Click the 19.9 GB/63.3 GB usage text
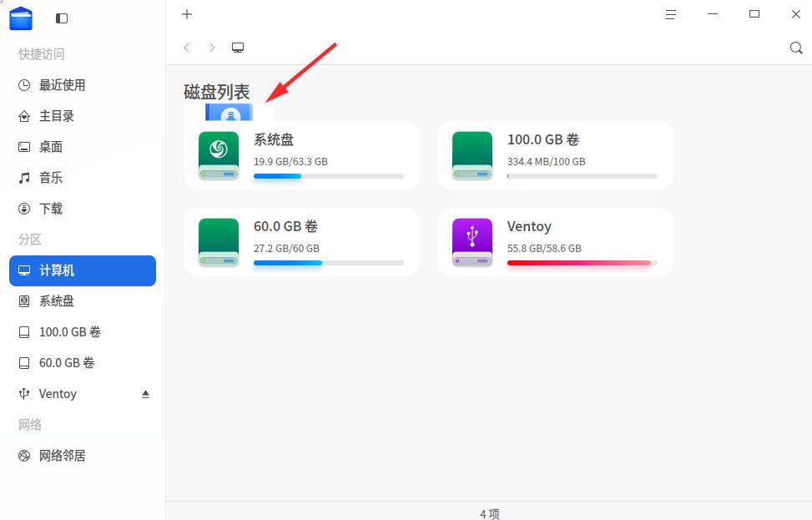This screenshot has height=520, width=812. click(290, 162)
